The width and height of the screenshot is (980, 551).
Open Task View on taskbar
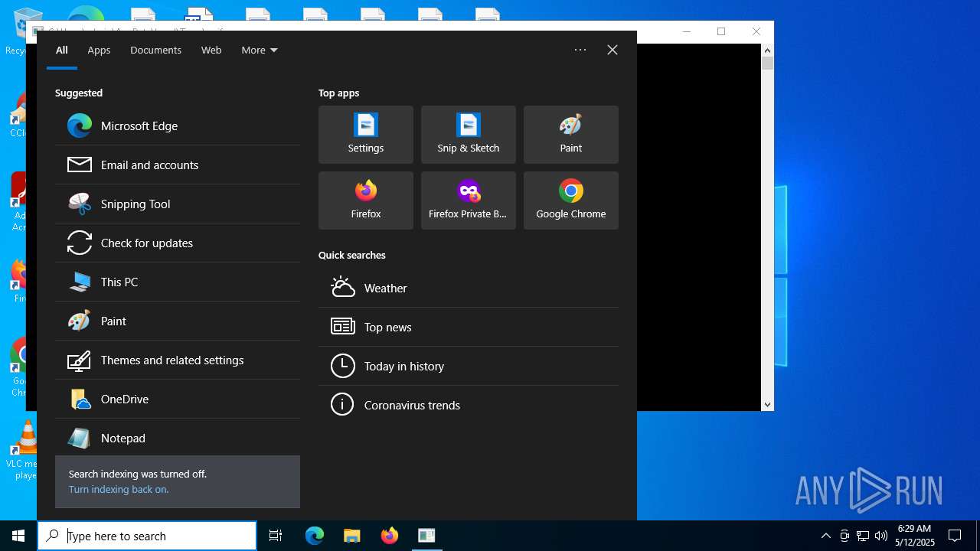click(x=276, y=536)
